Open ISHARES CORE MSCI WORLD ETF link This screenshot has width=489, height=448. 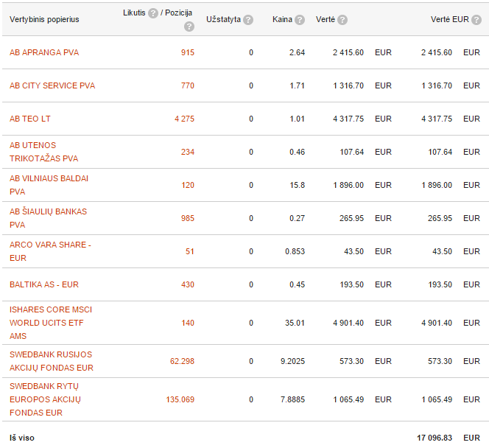(51, 323)
